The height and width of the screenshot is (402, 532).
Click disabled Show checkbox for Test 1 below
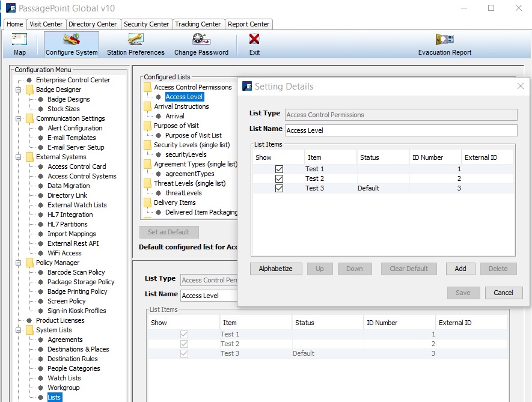184,334
